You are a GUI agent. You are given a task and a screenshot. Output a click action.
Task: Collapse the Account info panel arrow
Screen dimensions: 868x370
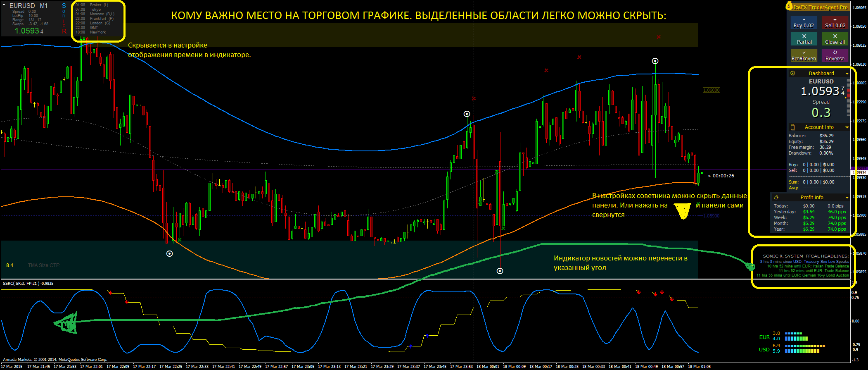pos(847,127)
